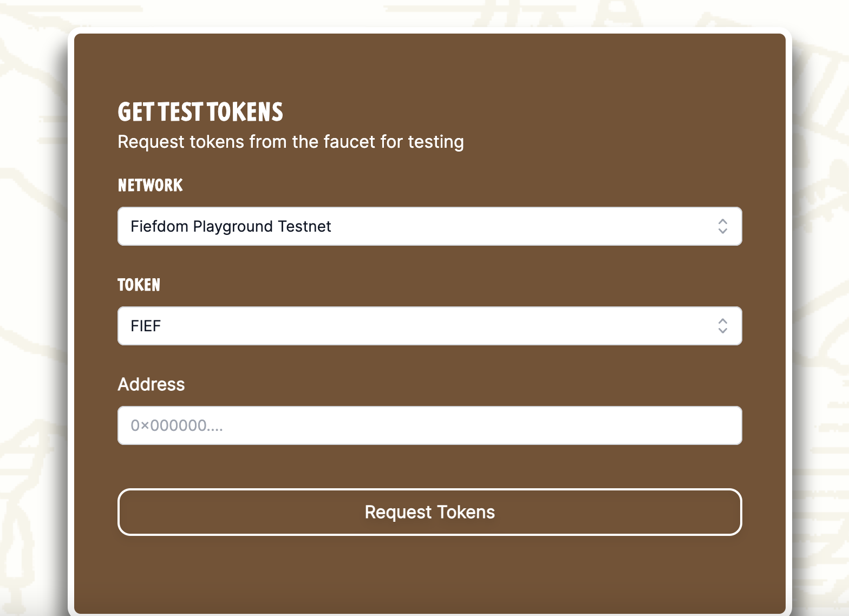Click the down arrow in Token selector
Viewport: 849px width, 616px height.
[722, 331]
